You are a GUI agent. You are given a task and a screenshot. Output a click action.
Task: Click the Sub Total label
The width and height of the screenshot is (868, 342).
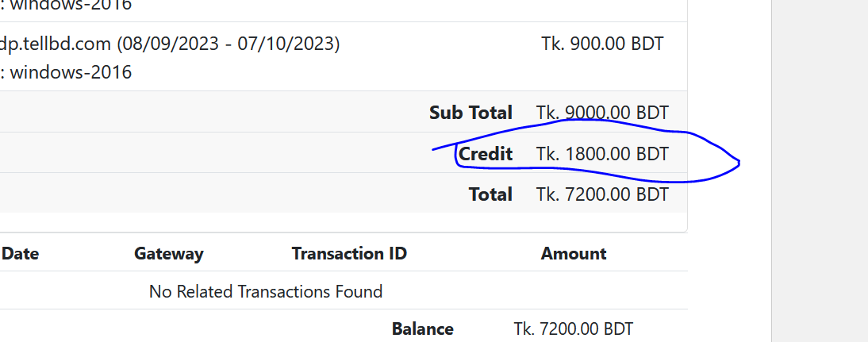pos(470,113)
